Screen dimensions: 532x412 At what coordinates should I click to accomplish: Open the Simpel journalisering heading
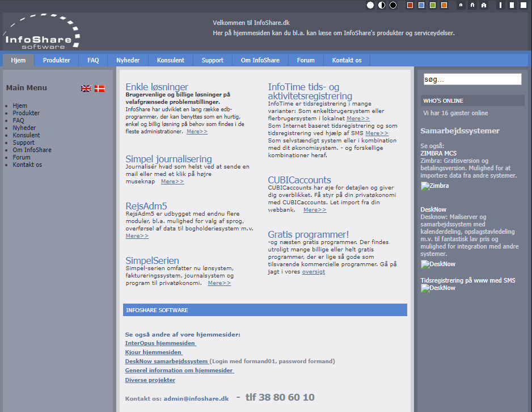coord(168,159)
